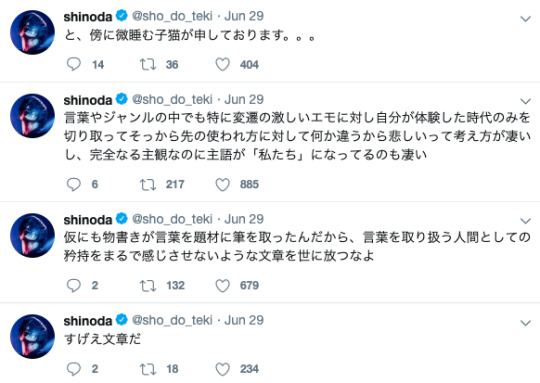Reply to the tweet with 14 replies
Screen dimensions: 540x383
(73, 64)
